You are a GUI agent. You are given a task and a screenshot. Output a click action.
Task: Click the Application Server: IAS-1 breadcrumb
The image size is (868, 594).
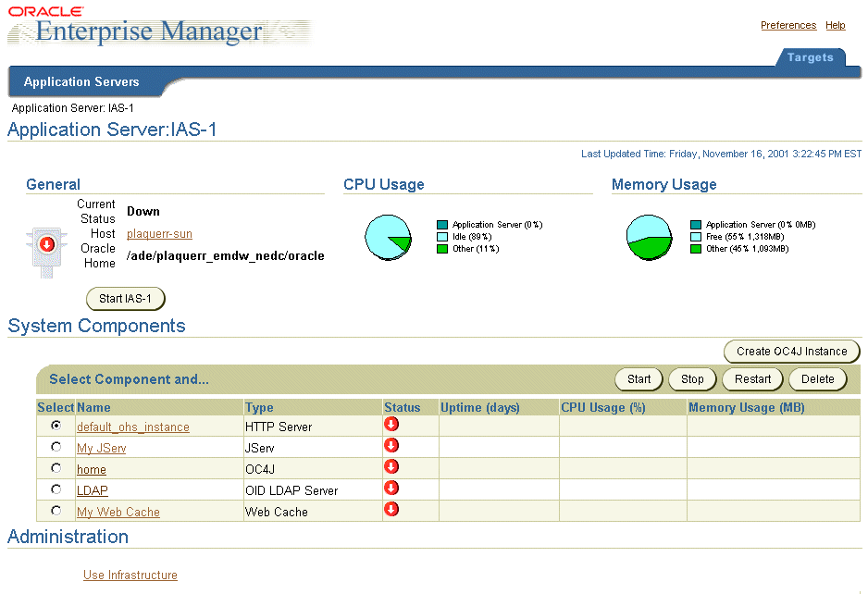[72, 108]
